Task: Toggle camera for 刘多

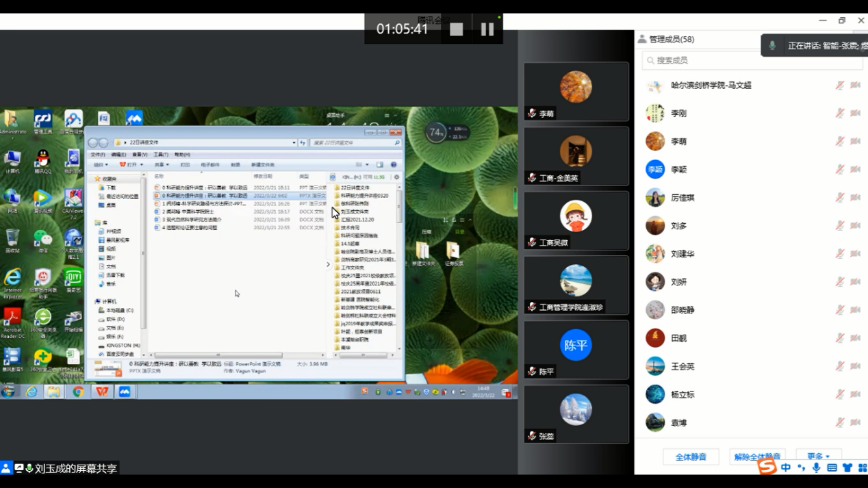Action: (x=855, y=225)
